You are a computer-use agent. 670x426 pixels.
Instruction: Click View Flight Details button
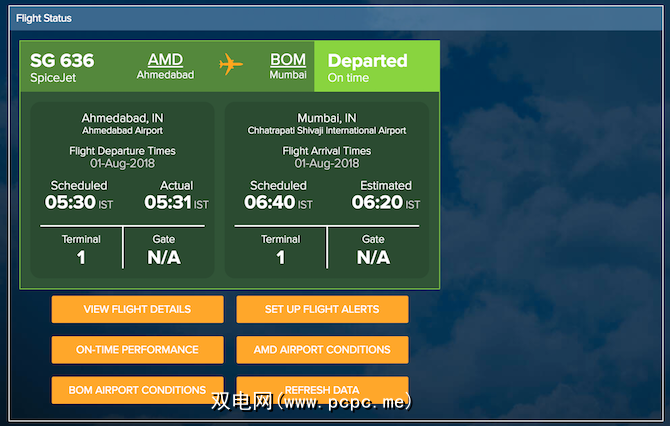pyautogui.click(x=138, y=309)
